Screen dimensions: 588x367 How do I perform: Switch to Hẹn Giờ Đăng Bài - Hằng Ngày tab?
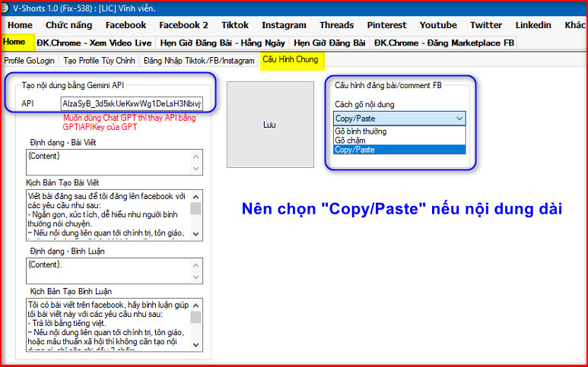222,43
